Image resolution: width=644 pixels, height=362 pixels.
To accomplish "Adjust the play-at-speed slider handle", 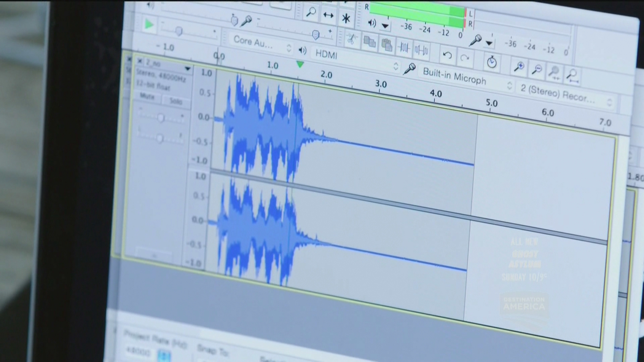I will [x=179, y=32].
